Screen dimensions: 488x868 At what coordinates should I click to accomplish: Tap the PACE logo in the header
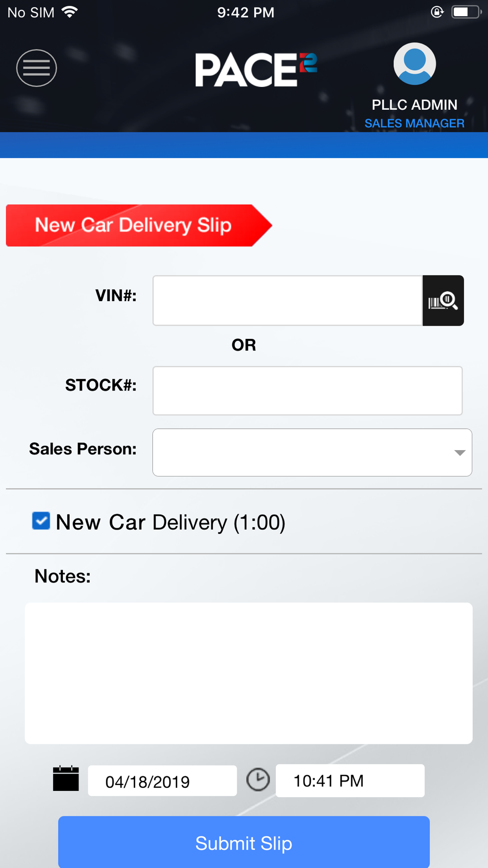point(256,70)
